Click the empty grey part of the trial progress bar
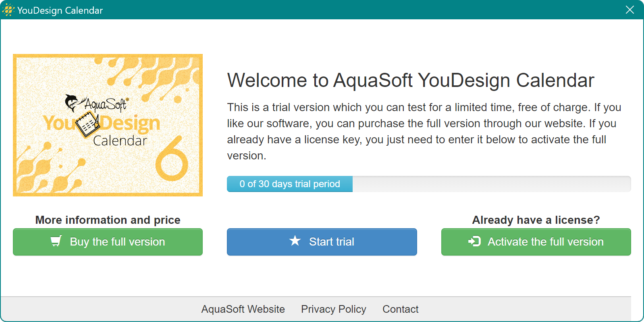This screenshot has width=644, height=322. [492, 184]
